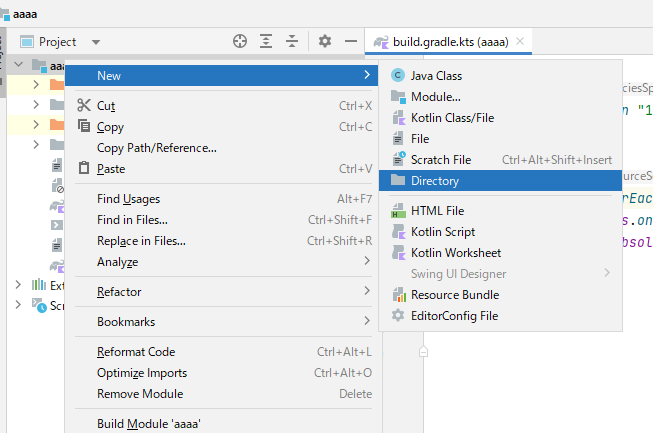Select the Scratches and Consoles icon
This screenshot has height=433, width=653.
39,305
